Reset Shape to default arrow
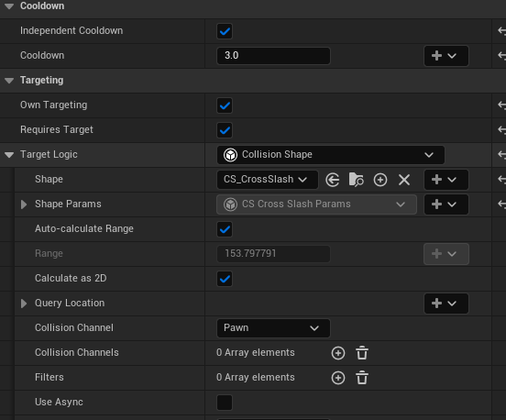Screen dimensions: 506x420 pos(501,179)
